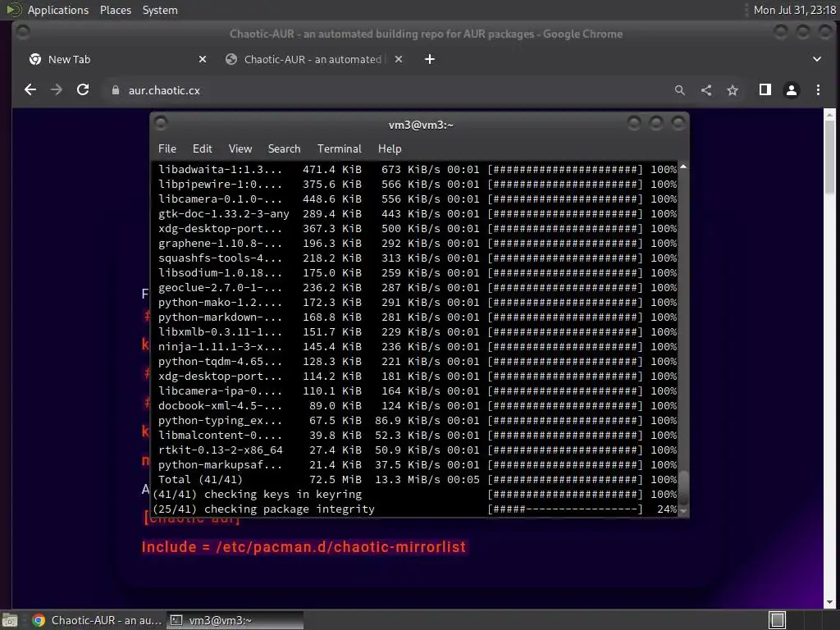Reload the aur.chaotic.cx page

pos(83,90)
